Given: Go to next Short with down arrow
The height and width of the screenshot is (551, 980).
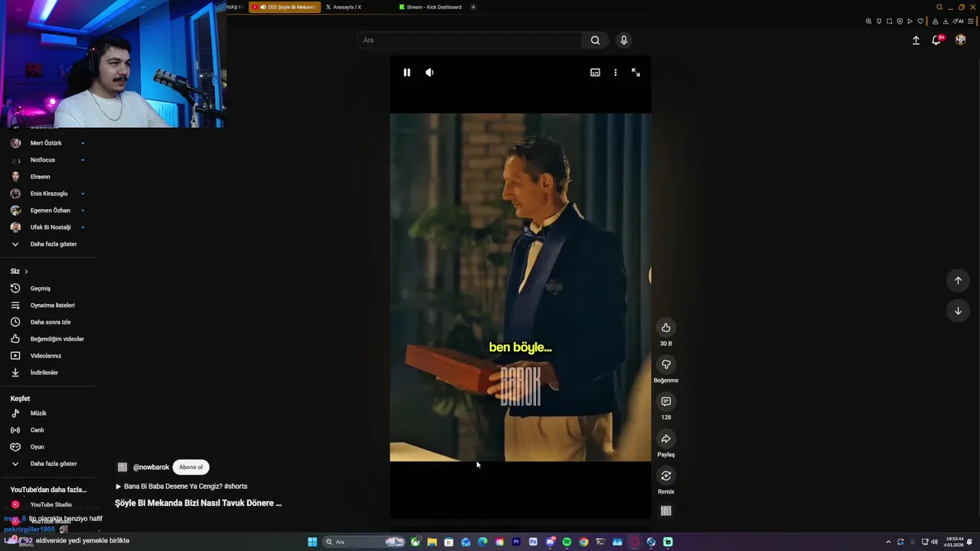Looking at the screenshot, I should point(958,311).
